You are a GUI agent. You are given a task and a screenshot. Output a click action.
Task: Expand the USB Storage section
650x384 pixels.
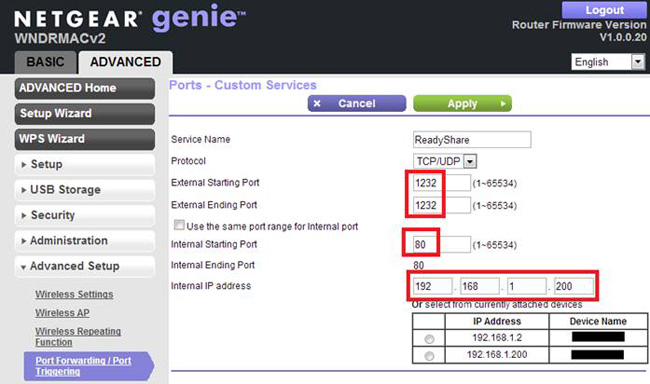click(85, 190)
